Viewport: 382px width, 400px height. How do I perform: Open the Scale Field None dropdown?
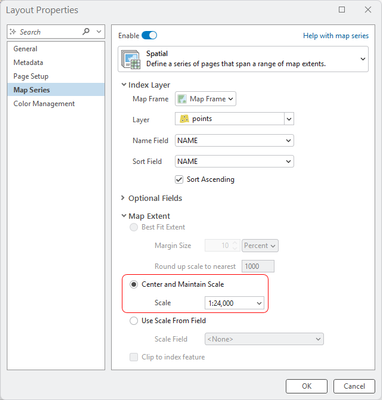tap(264, 339)
